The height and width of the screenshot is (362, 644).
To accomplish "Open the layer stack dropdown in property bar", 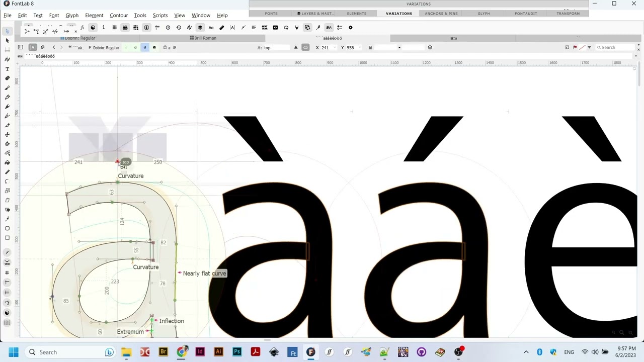I will 430,48.
